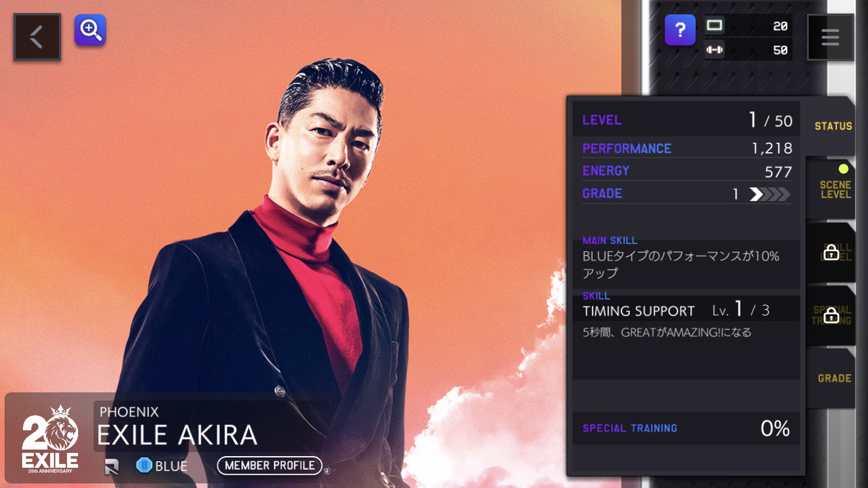
Task: Open the purple question mark help button
Action: point(680,30)
